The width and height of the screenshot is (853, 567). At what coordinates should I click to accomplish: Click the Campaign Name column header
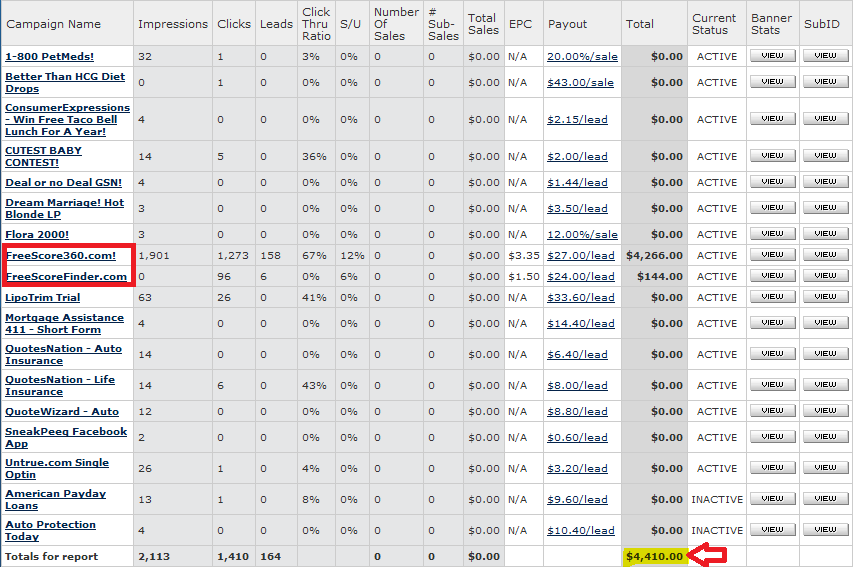pyautogui.click(x=53, y=24)
